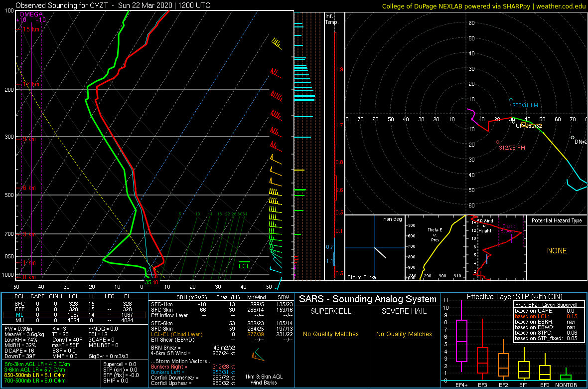Screen dimensions: 588x389
Task: Open the Theta-E v. Pres inset plot
Action: coord(435,248)
